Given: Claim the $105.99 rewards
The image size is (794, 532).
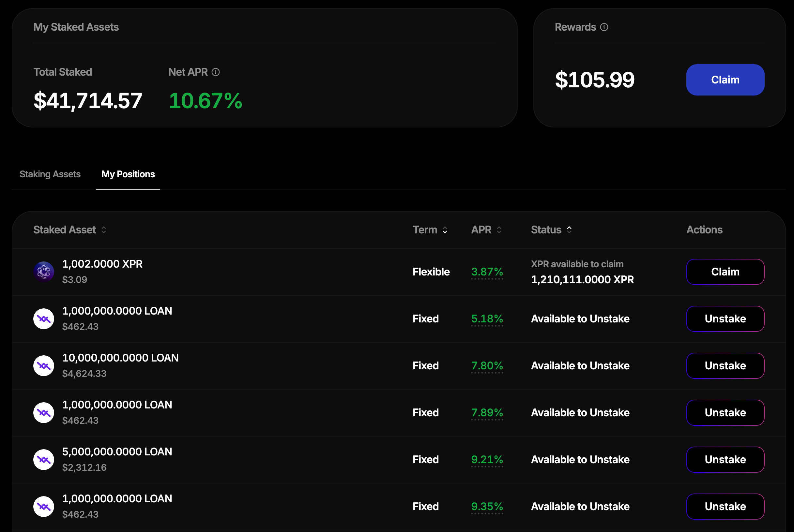Looking at the screenshot, I should click(725, 80).
